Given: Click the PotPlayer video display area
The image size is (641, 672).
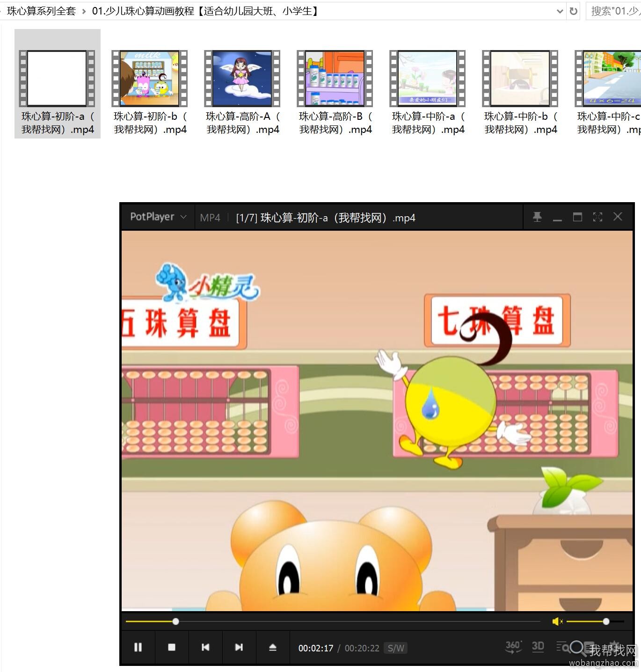Looking at the screenshot, I should coord(377,421).
